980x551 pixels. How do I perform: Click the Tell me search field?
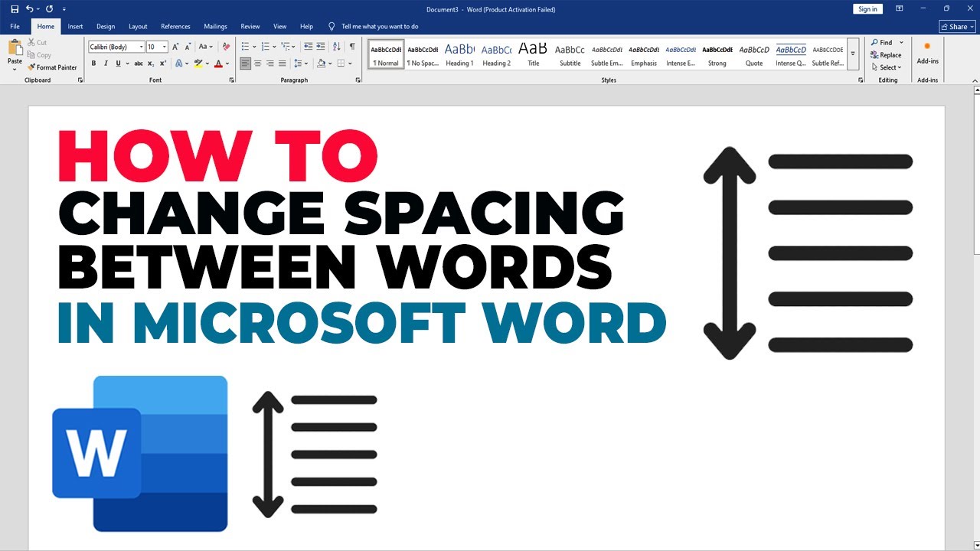pyautogui.click(x=380, y=26)
